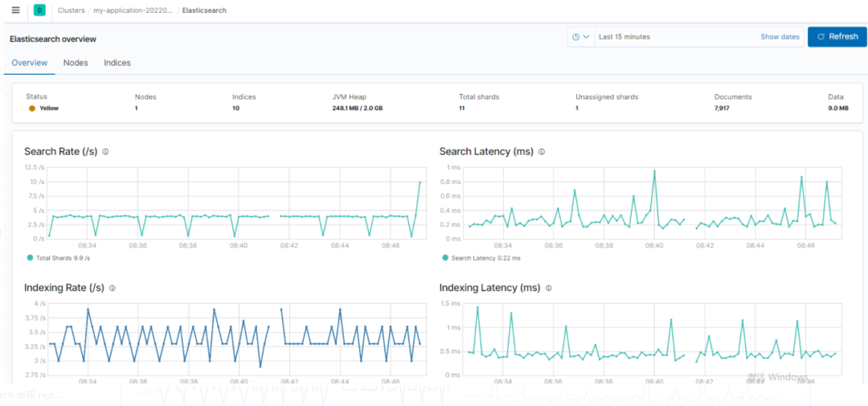Click the yellow status indicator dot

[31, 108]
